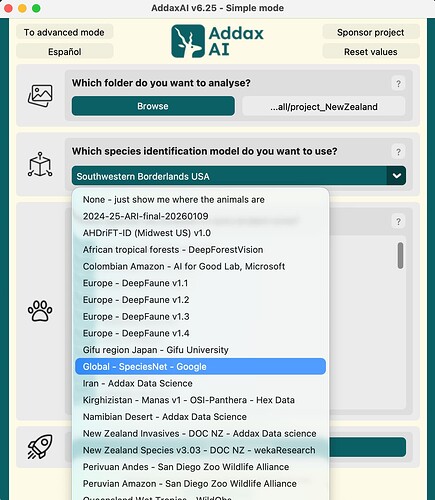Select Perivuan Andes - San Diego Zoo
The width and height of the screenshot is (435, 500).
(200, 467)
